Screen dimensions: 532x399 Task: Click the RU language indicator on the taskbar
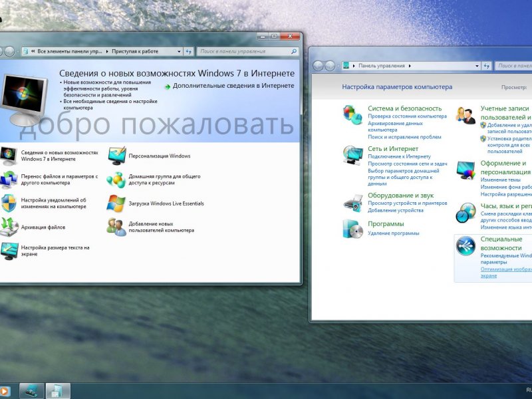coord(529,390)
